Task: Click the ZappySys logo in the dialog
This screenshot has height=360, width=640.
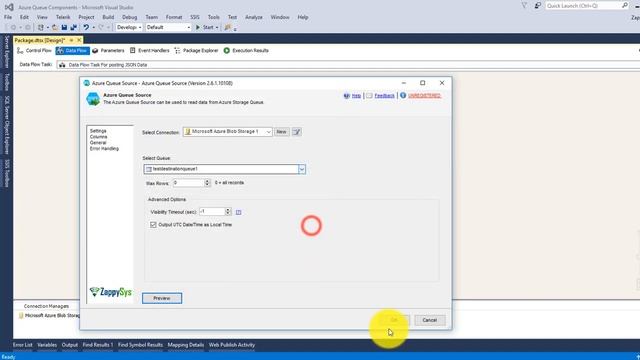Action: (111, 291)
